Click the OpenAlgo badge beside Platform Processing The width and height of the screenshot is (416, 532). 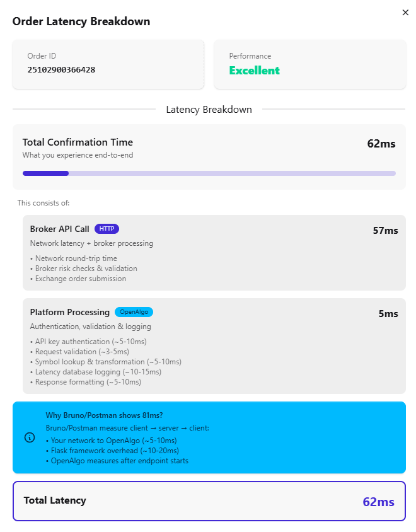134,312
